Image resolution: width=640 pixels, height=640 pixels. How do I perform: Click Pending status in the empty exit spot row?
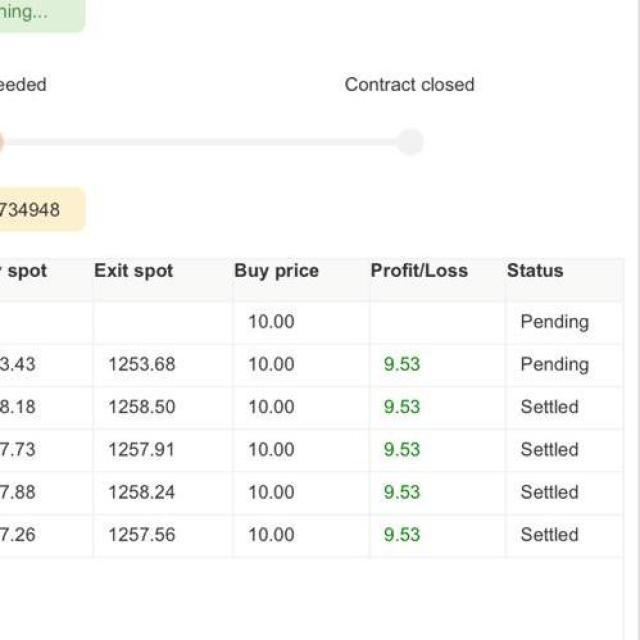(555, 322)
